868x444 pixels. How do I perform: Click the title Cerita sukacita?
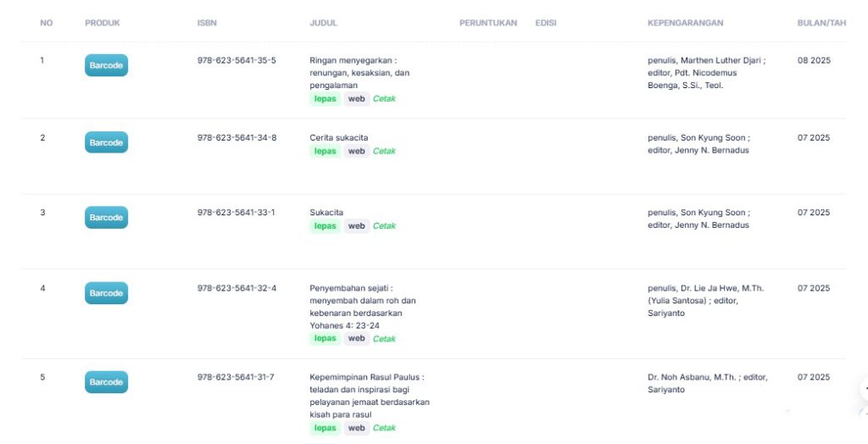(339, 138)
